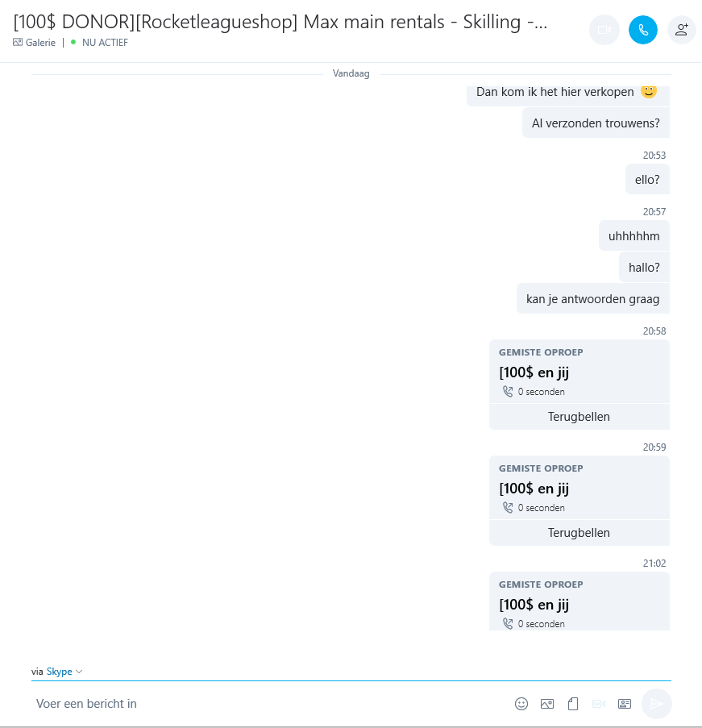Send a video message with camera icon
Viewport: 702px width, 728px height.
pos(599,704)
